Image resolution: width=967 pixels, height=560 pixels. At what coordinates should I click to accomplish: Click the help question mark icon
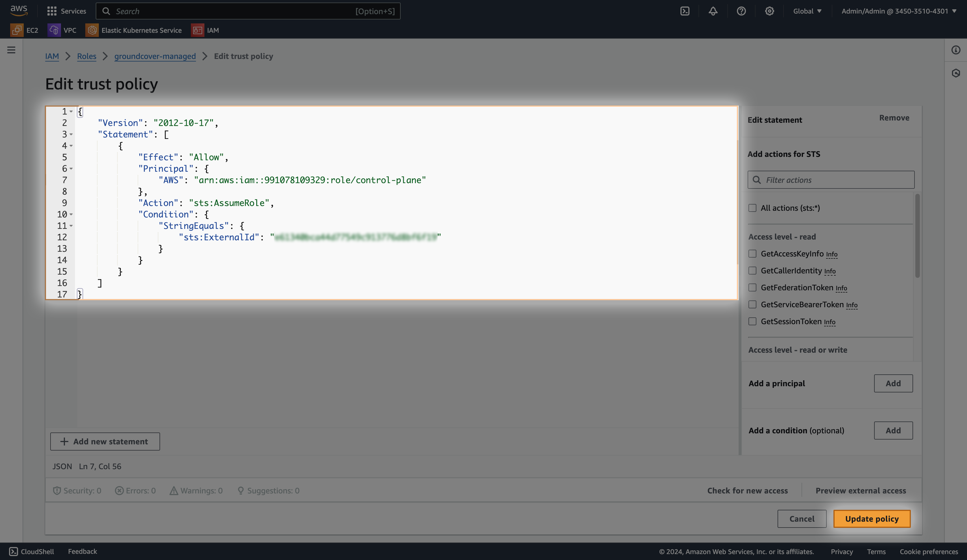click(741, 11)
